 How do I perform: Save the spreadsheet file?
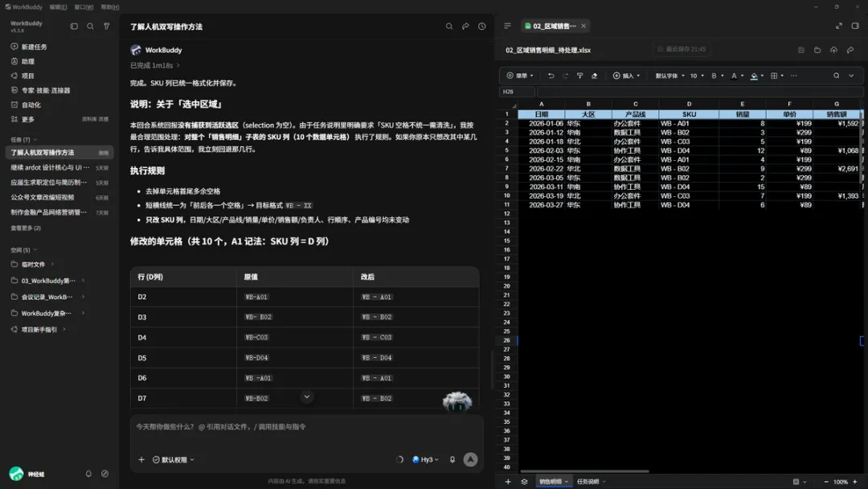tap(800, 50)
